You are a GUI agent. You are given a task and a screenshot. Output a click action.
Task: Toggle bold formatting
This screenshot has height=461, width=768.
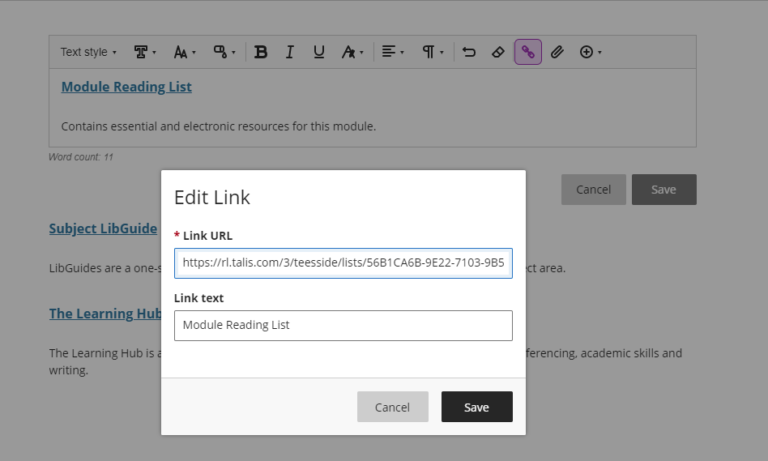tap(261, 52)
